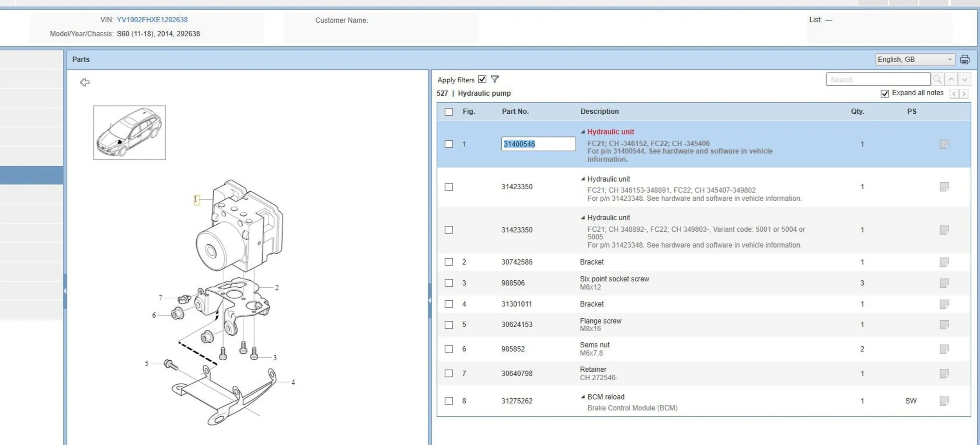Click into the Search input field
The height and width of the screenshot is (445, 980).
[x=878, y=80]
